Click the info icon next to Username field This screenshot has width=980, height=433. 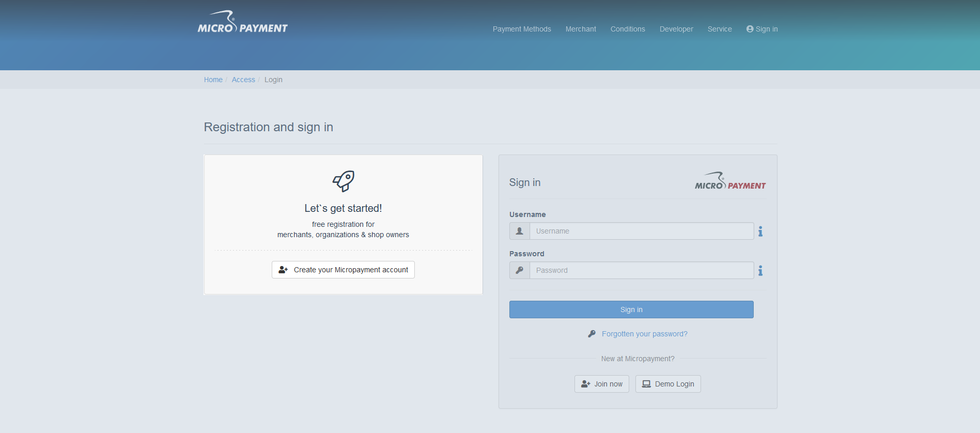760,231
